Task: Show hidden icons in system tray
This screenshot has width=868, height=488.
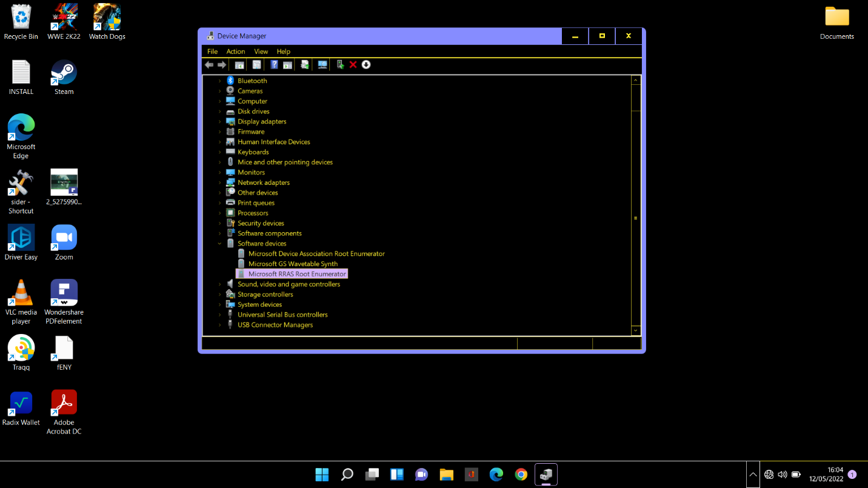Action: tap(753, 475)
